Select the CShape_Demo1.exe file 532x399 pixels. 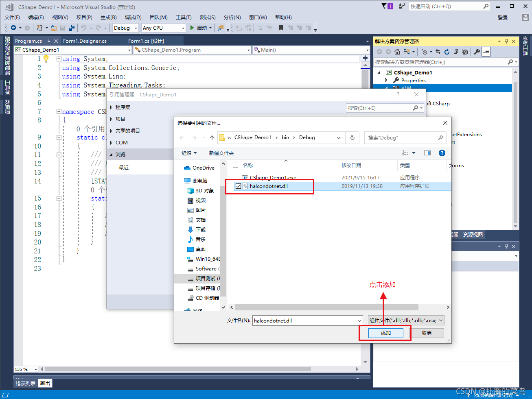(273, 178)
